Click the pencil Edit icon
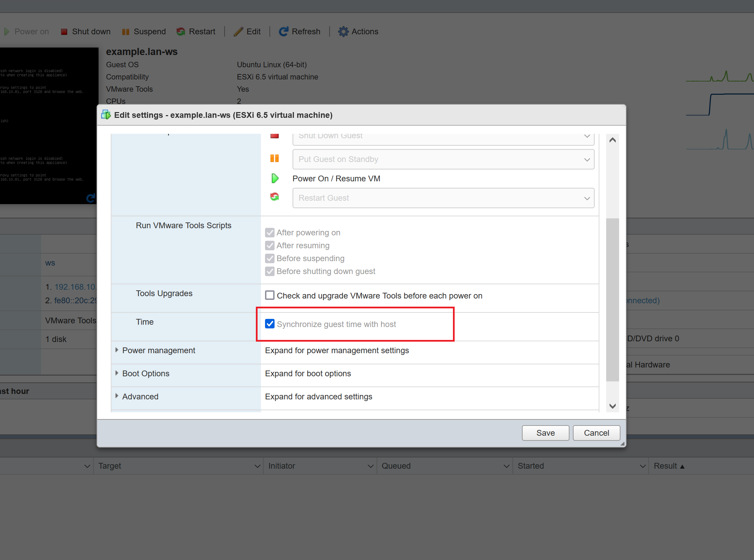 (239, 32)
